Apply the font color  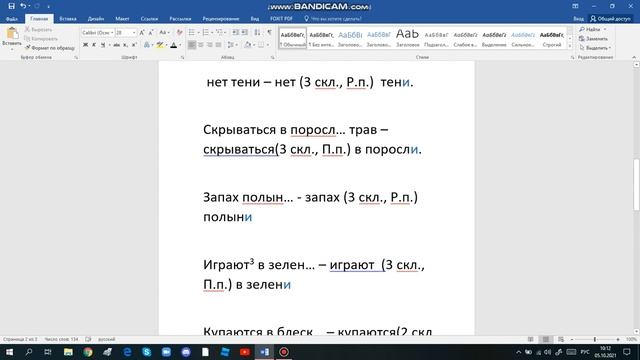pyautogui.click(x=174, y=45)
